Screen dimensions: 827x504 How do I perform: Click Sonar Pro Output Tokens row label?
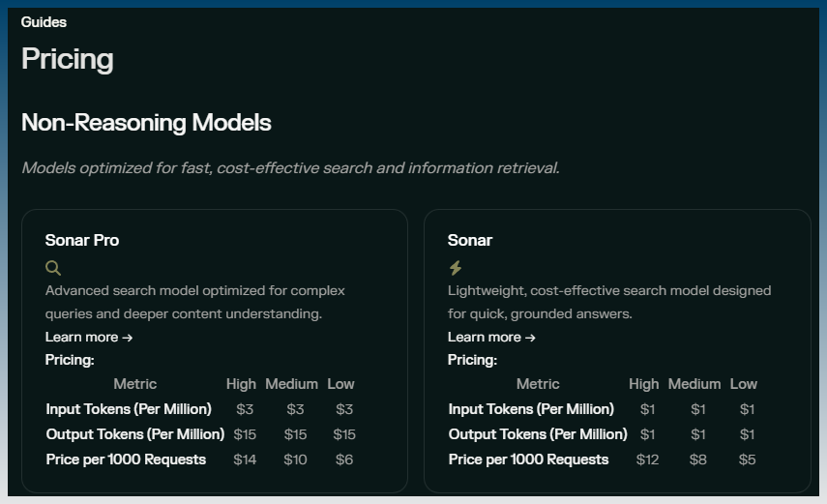click(x=135, y=434)
